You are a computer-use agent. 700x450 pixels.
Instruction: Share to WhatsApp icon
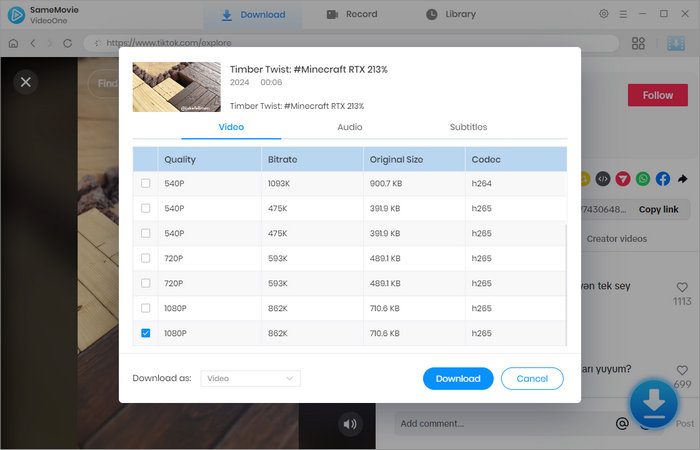[643, 179]
